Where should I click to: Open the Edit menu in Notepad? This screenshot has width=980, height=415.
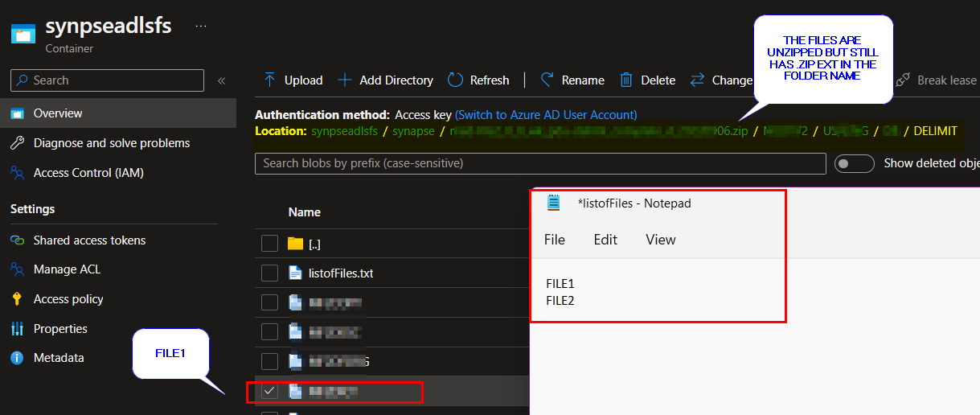(x=605, y=240)
